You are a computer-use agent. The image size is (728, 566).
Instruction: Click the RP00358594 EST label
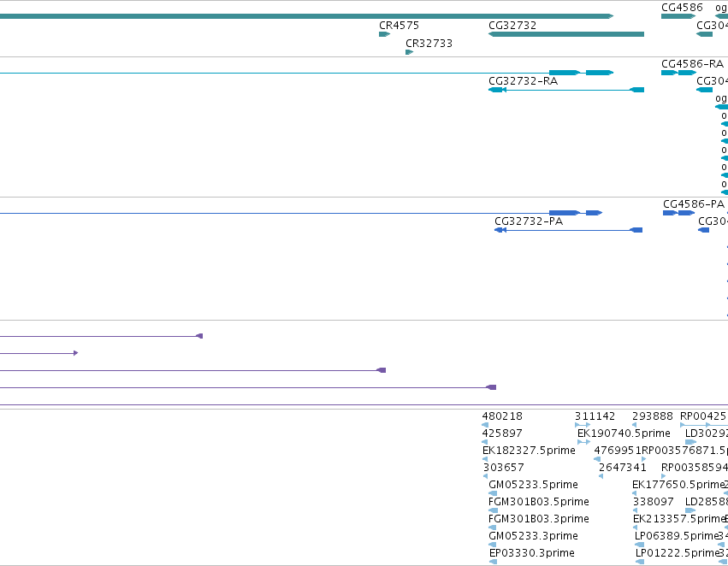point(695,468)
